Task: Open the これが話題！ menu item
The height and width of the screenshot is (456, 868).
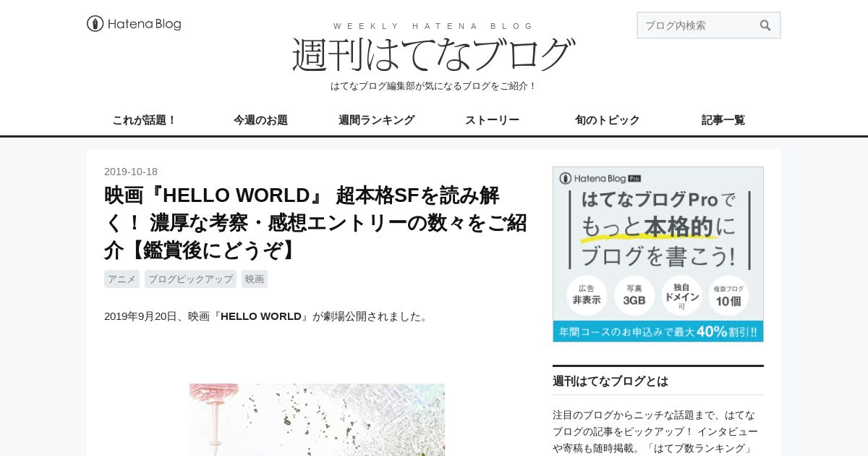Action: tap(145, 120)
